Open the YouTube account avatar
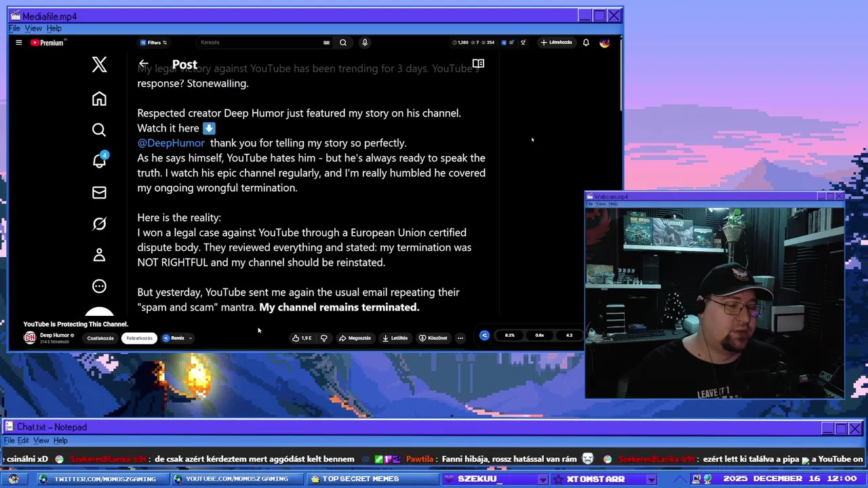This screenshot has height=488, width=868. click(x=605, y=43)
